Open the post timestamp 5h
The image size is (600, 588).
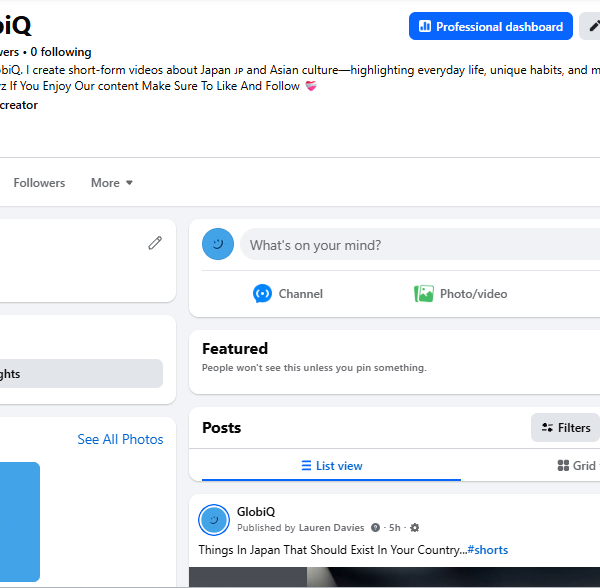[x=395, y=528]
